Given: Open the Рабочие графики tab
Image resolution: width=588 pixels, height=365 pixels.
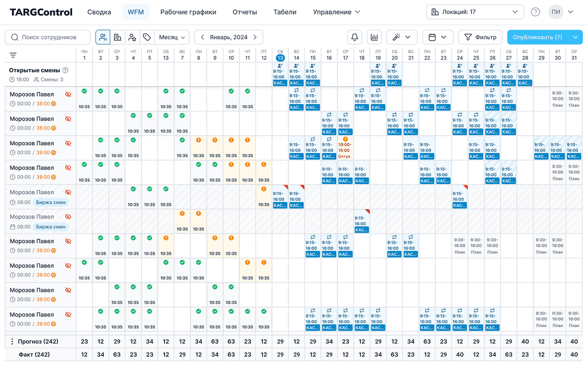Looking at the screenshot, I should (188, 12).
